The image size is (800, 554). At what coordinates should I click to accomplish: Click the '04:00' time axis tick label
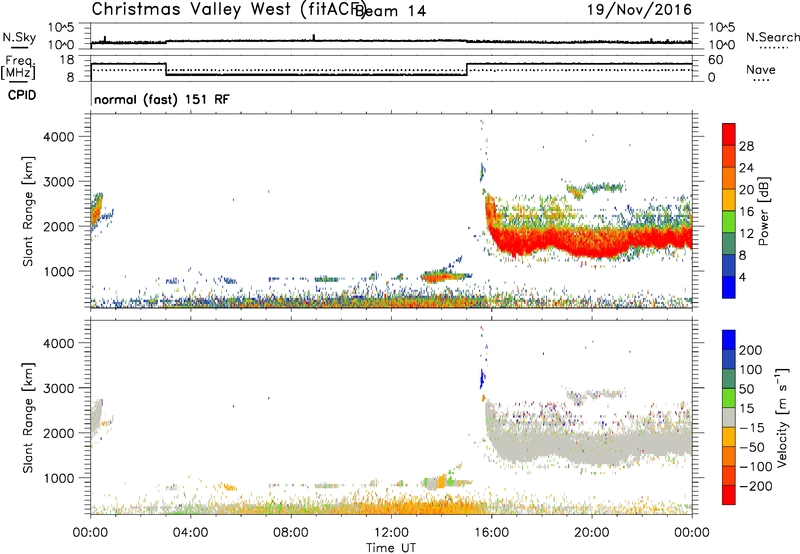191,533
